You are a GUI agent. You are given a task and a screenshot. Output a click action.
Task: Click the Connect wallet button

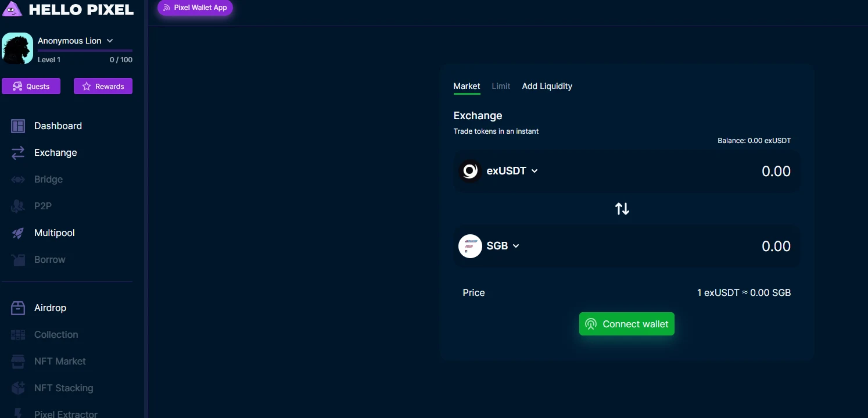626,324
